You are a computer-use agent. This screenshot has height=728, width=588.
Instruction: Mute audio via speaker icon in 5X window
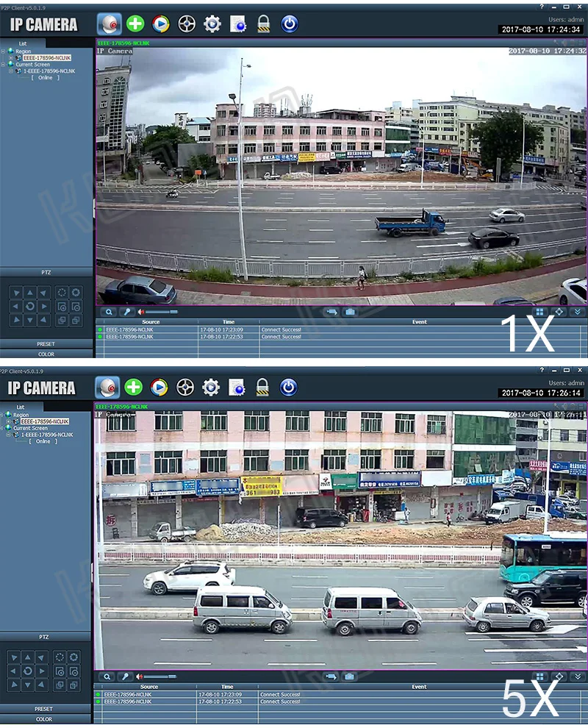[x=139, y=677]
